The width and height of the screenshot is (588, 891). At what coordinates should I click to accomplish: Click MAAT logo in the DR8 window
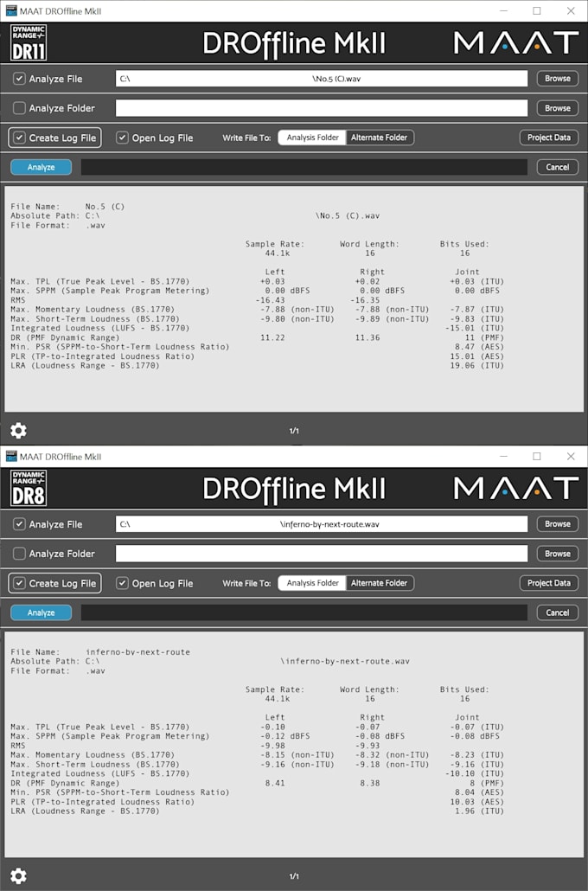(x=515, y=488)
